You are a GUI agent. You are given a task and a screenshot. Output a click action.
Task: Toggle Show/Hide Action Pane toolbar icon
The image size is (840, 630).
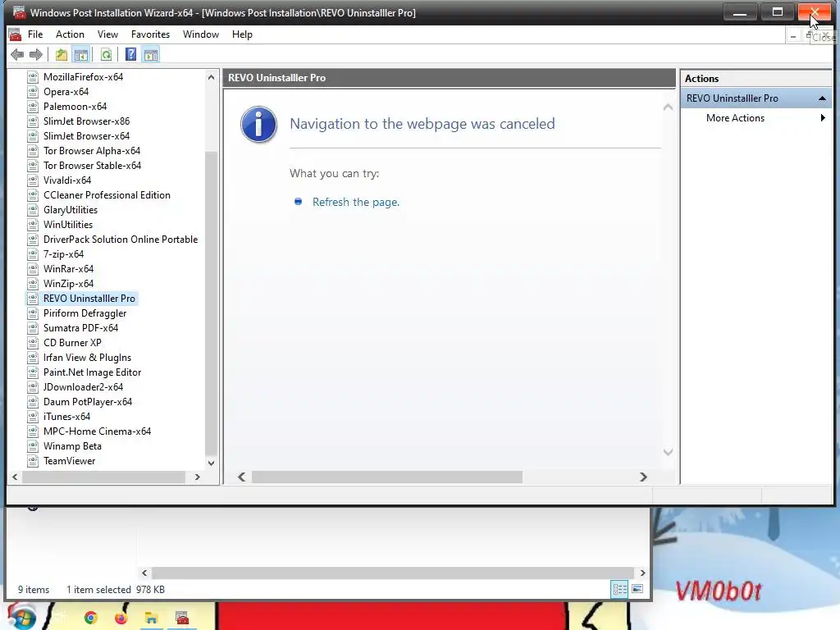pos(151,54)
